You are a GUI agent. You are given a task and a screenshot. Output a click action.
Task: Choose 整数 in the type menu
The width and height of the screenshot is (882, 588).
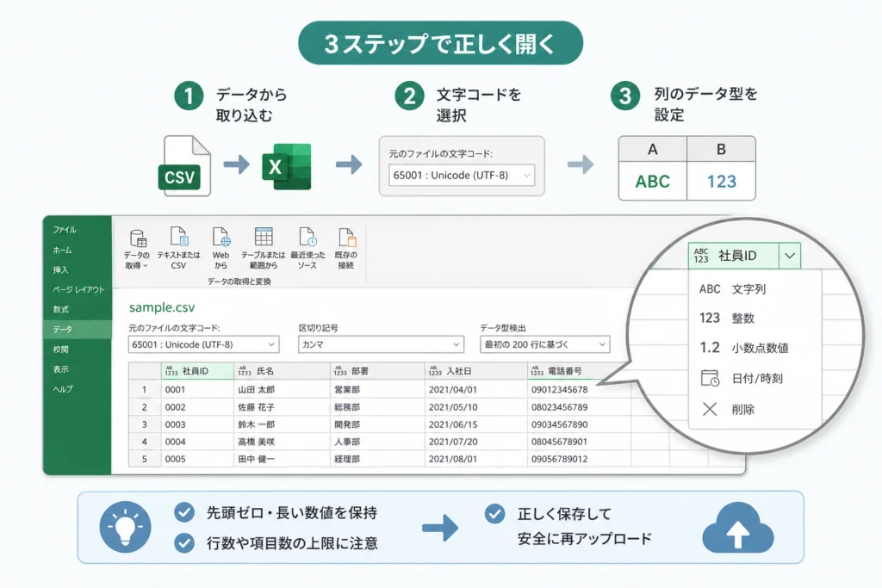755,319
